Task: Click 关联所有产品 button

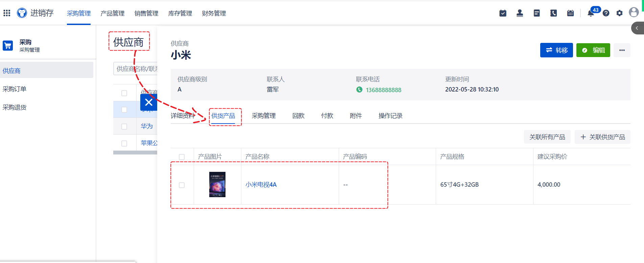Action: pyautogui.click(x=547, y=137)
